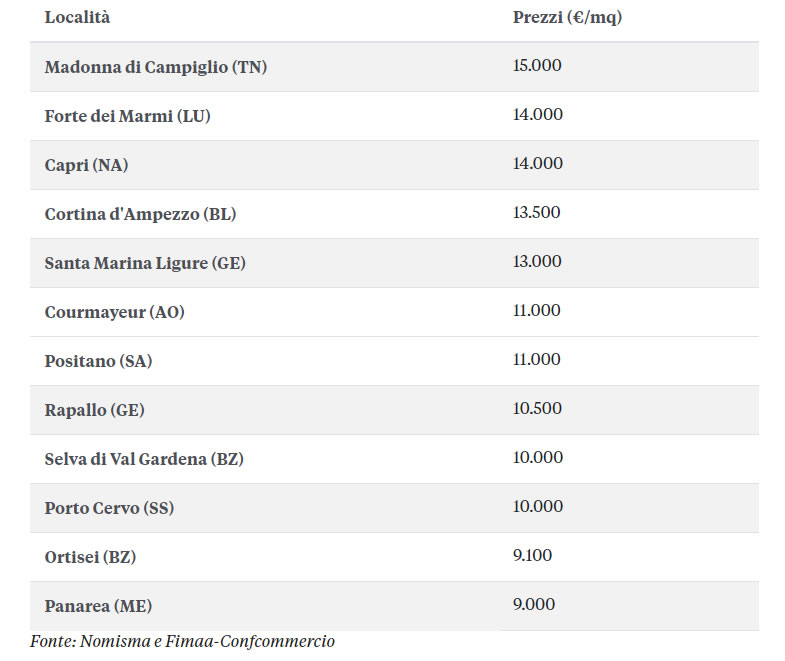Image resolution: width=785 pixels, height=661 pixels.
Task: Select the Courmayeur (AO) cell
Action: click(115, 312)
